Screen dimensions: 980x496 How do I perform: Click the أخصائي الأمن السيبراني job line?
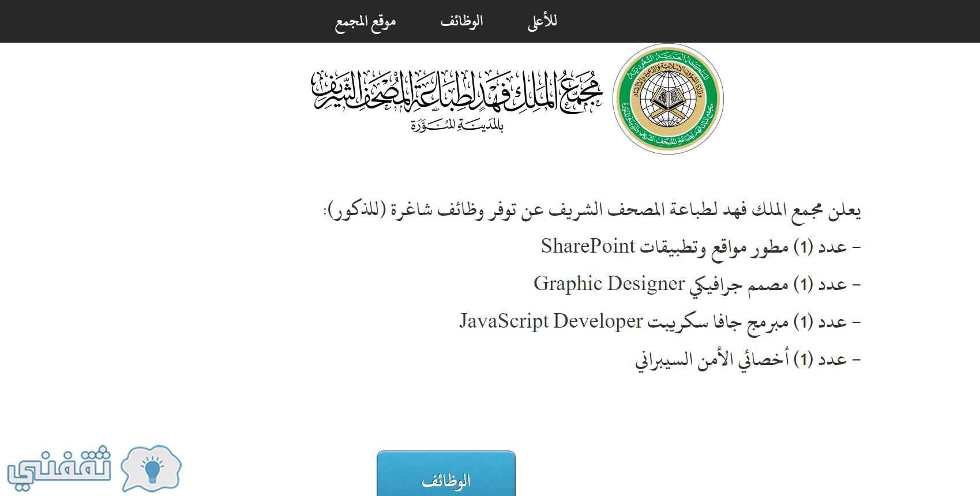(748, 360)
